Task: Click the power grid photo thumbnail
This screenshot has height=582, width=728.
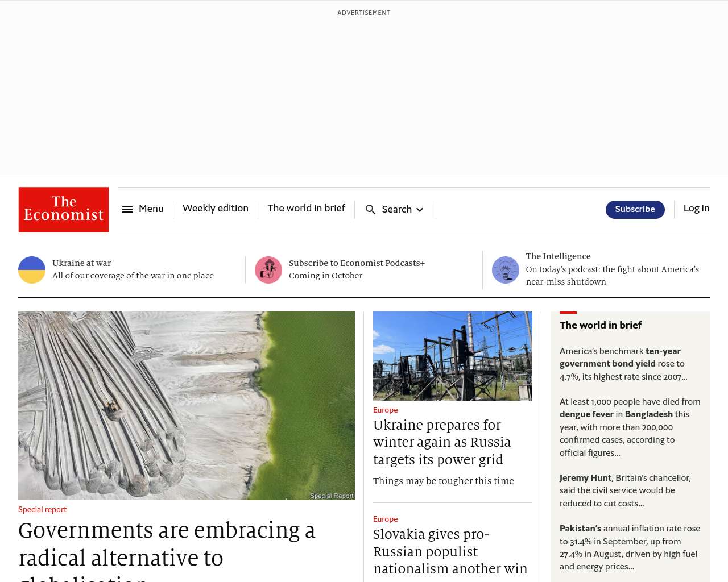Action: [x=453, y=356]
